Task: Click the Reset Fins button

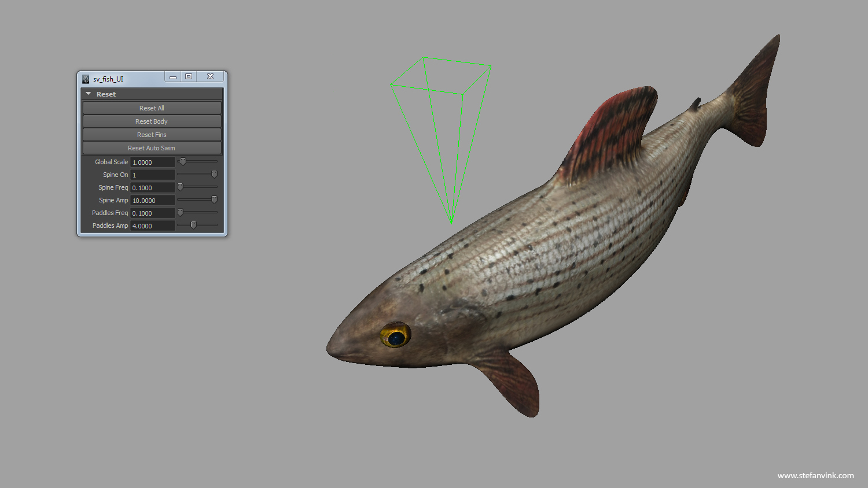Action: pyautogui.click(x=152, y=135)
